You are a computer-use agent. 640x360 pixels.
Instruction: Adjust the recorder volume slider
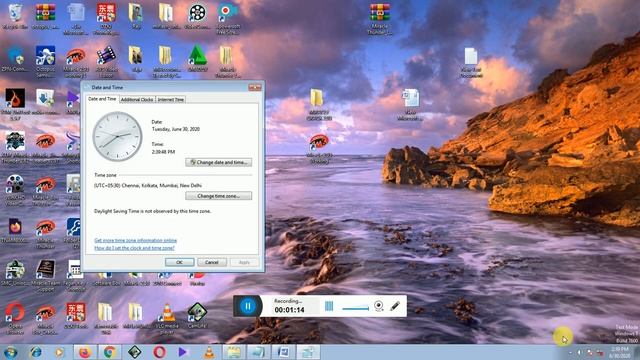tap(356, 308)
